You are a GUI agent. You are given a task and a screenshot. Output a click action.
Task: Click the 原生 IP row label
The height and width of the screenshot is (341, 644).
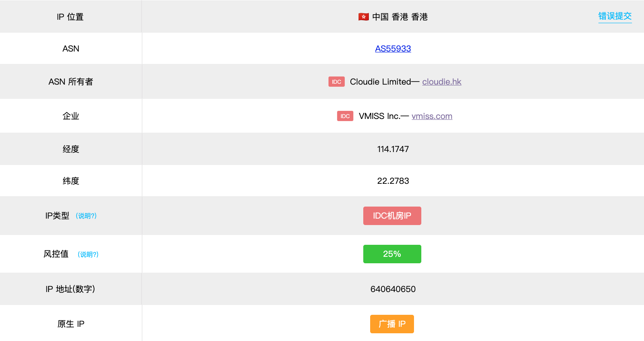(x=71, y=324)
